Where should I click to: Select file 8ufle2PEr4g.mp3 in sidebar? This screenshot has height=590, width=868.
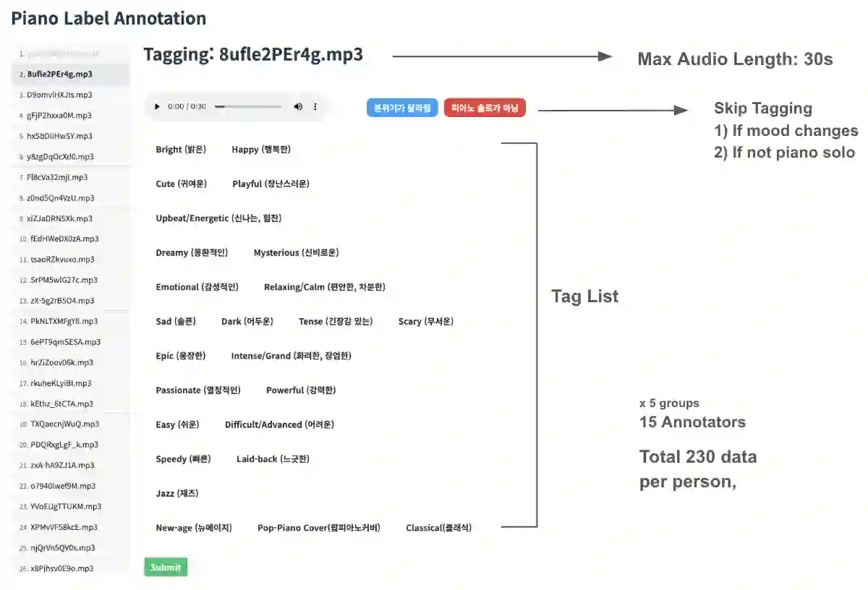(59, 74)
